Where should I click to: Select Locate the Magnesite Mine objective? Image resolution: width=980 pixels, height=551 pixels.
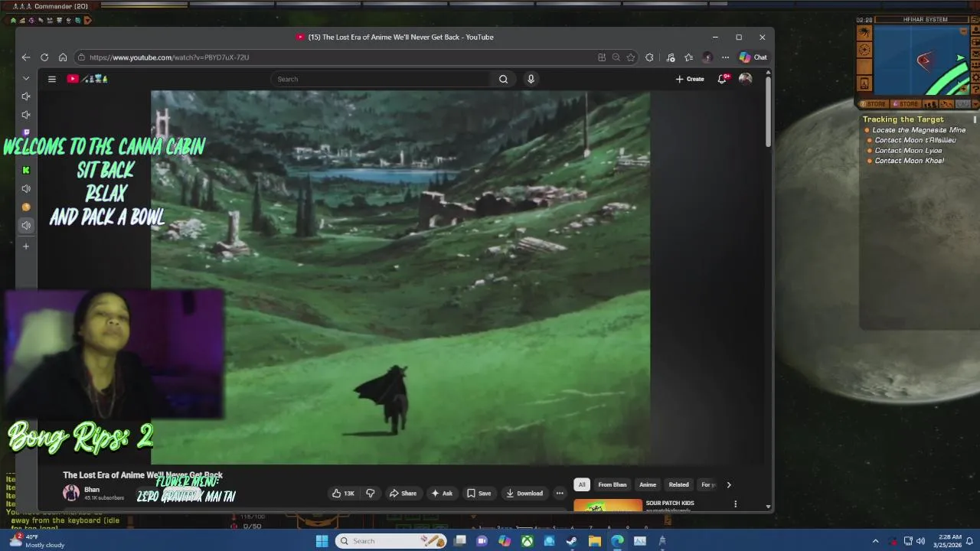pos(919,130)
